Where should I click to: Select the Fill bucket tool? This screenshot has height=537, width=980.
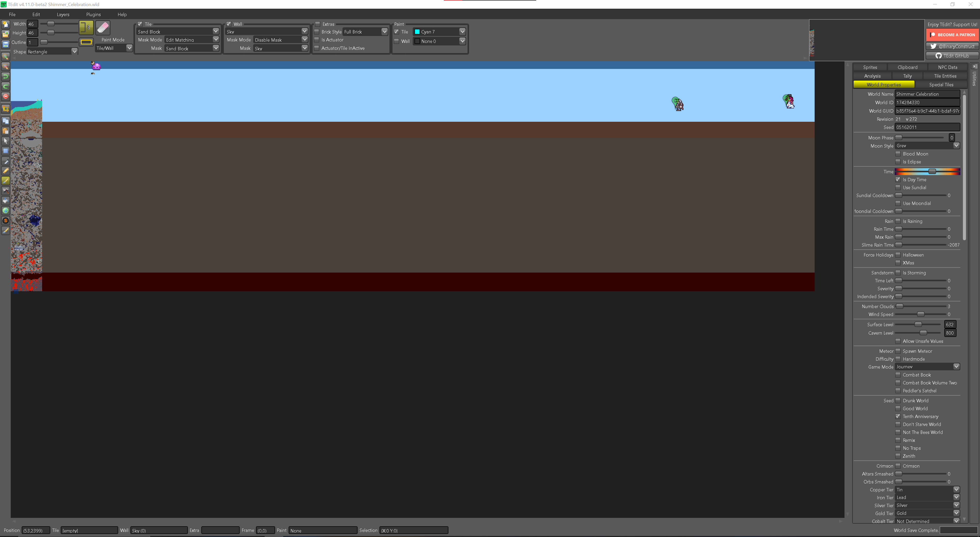tap(6, 201)
